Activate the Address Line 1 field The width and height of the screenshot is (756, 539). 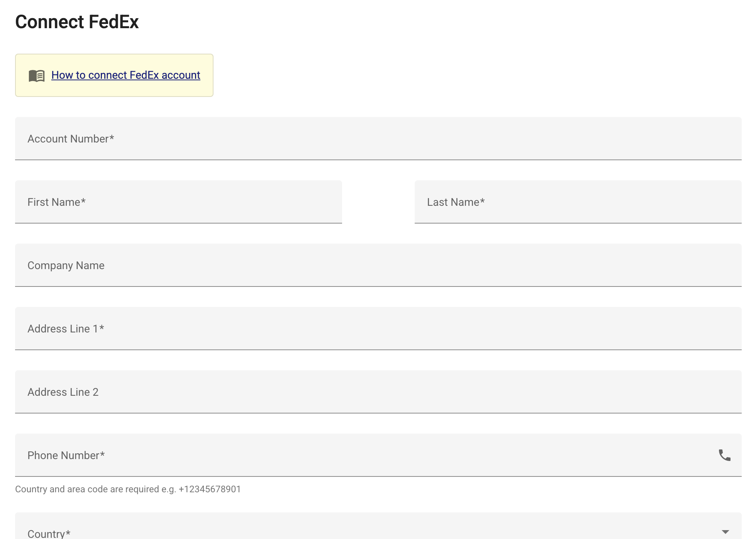pos(378,329)
